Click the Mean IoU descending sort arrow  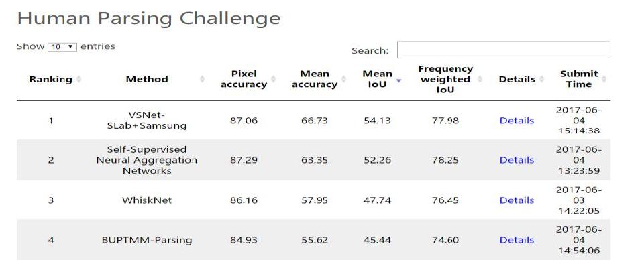coord(398,80)
